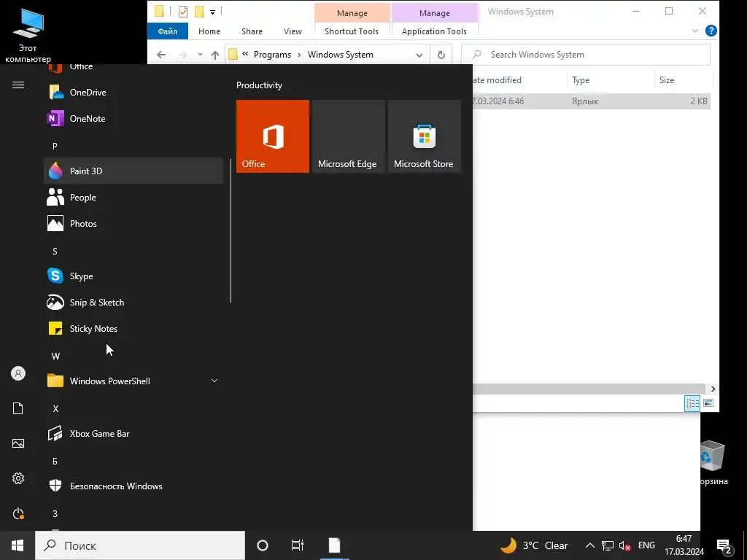This screenshot has height=560, width=747.
Task: Open Безопасность Windows app
Action: click(x=133, y=486)
